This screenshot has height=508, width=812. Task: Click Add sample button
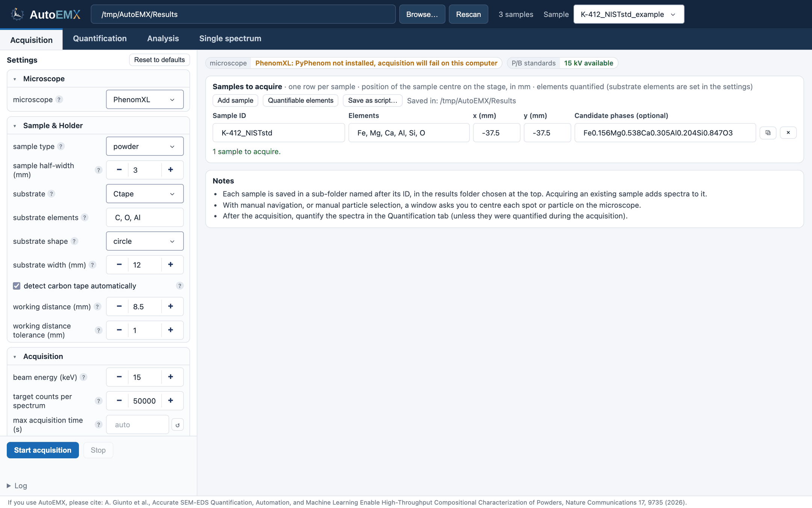pyautogui.click(x=235, y=100)
